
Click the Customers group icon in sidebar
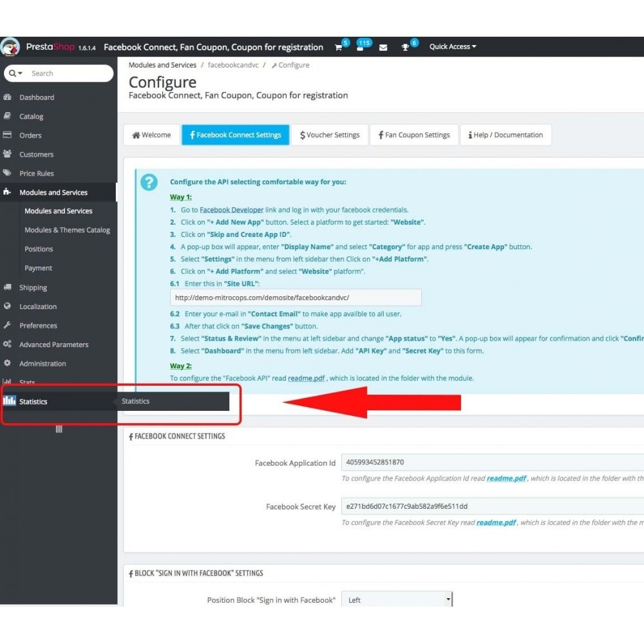(x=7, y=154)
